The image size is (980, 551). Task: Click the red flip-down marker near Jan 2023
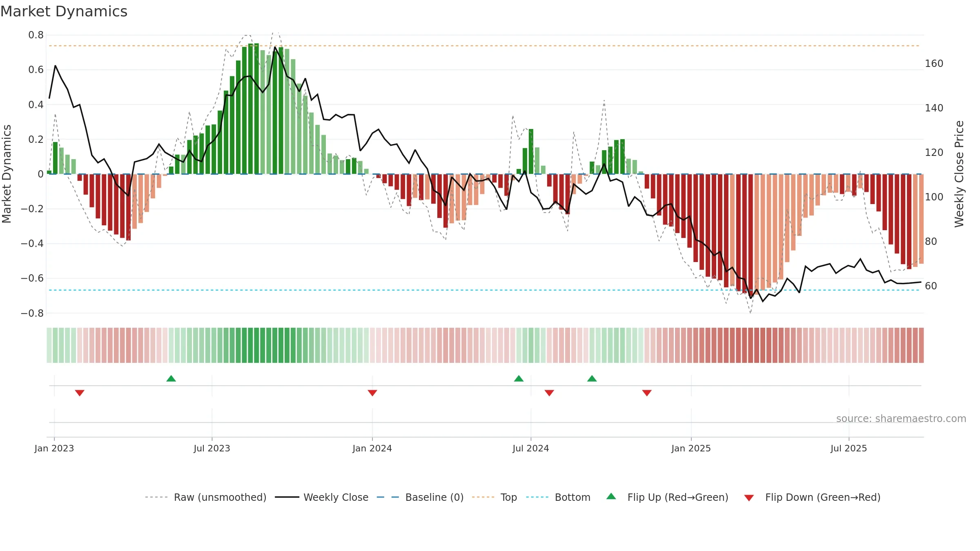[80, 393]
